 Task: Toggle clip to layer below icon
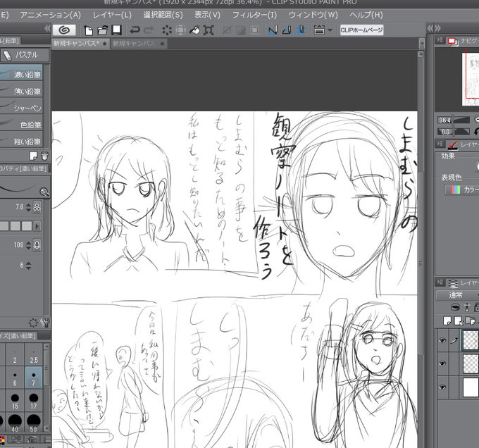coord(455,307)
